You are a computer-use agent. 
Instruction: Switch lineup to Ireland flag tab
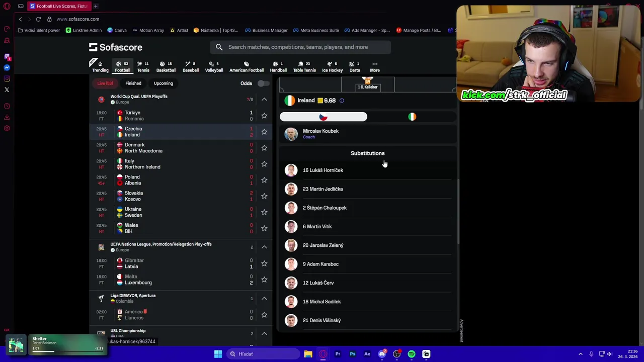pyautogui.click(x=412, y=117)
